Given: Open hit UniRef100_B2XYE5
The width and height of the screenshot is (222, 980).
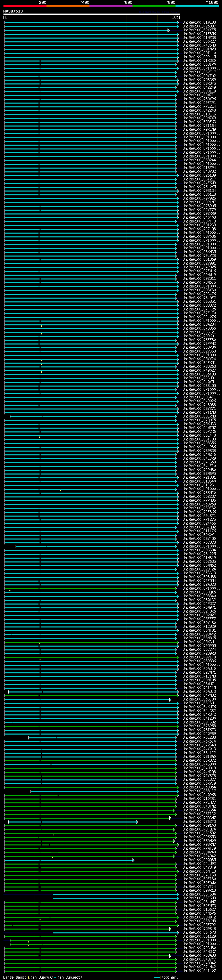Looking at the screenshot, I should point(199,30).
